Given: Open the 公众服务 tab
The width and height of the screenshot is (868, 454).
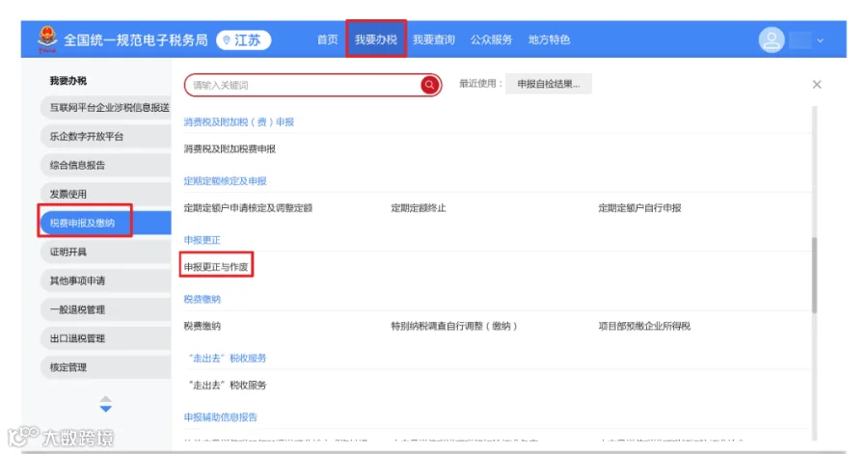Looking at the screenshot, I should (x=491, y=40).
